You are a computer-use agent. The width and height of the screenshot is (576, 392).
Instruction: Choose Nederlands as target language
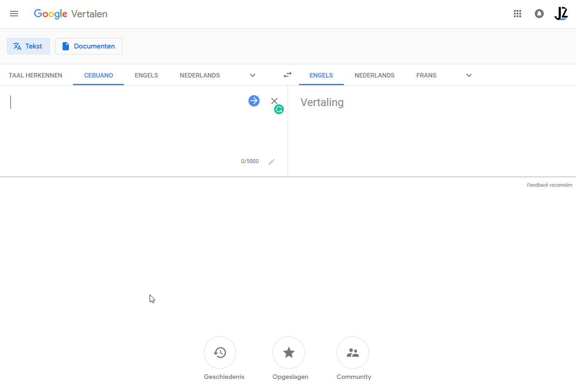375,75
